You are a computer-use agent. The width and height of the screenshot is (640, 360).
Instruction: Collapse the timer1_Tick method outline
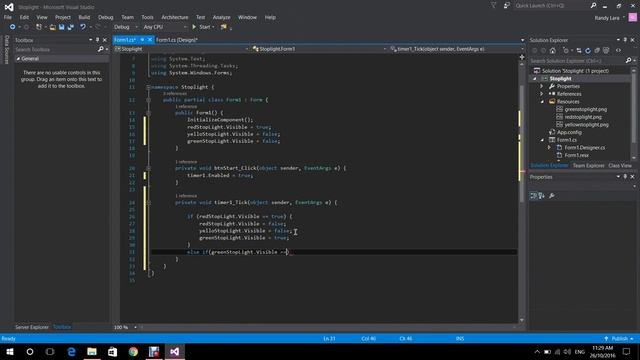pyautogui.click(x=149, y=202)
